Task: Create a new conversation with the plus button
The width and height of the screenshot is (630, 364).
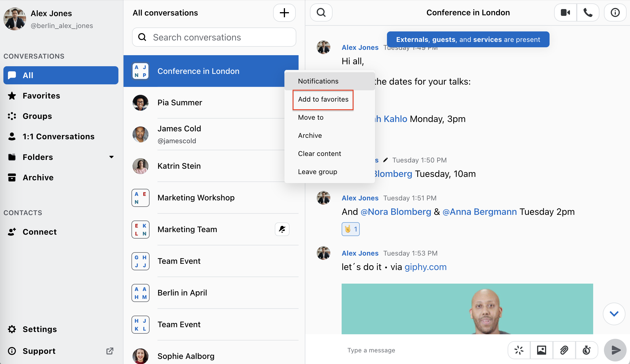Action: click(284, 13)
